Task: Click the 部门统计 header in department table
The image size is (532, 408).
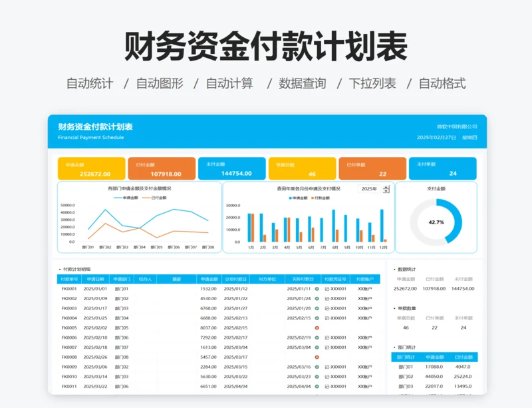Action: click(406, 357)
